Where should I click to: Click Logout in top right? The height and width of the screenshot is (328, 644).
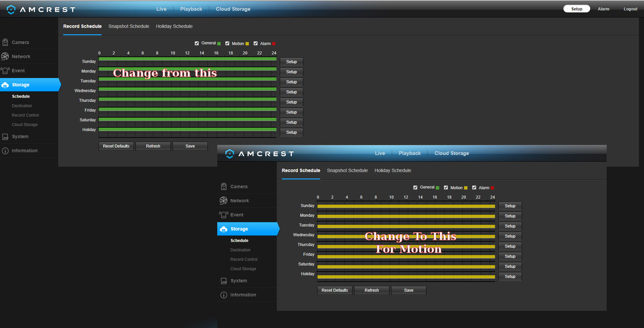point(631,9)
